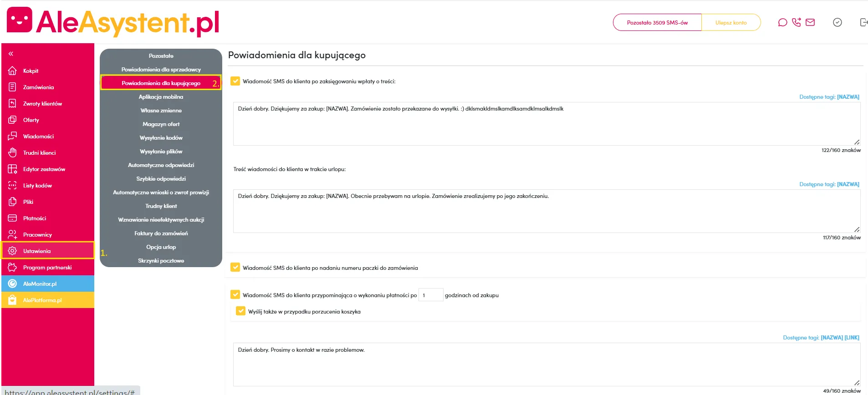Disable 'Wyślij także w przypadku porzucenia koszyka'

coord(241,311)
